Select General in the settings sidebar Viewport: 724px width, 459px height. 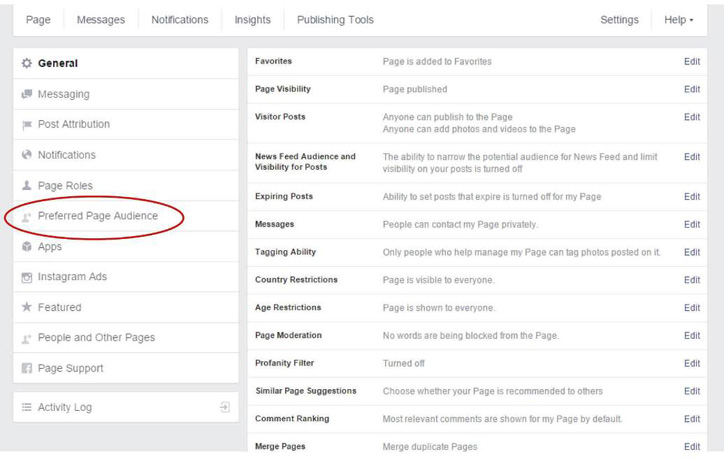[126, 63]
